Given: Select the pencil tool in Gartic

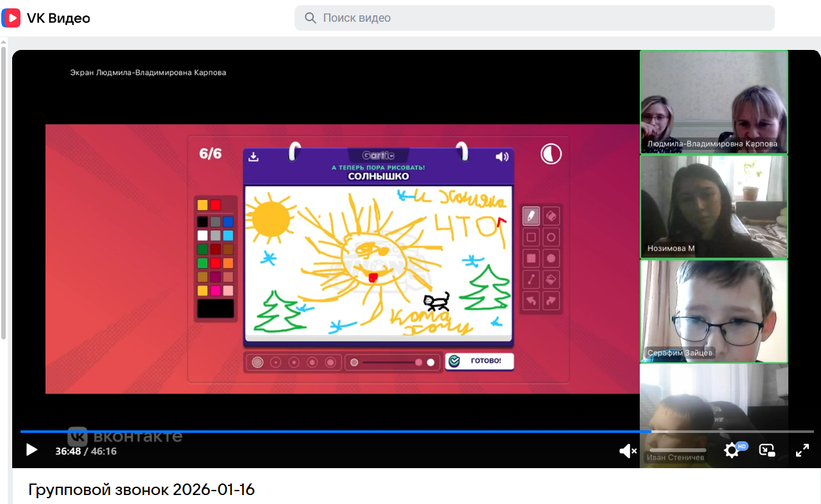Looking at the screenshot, I should click(531, 216).
